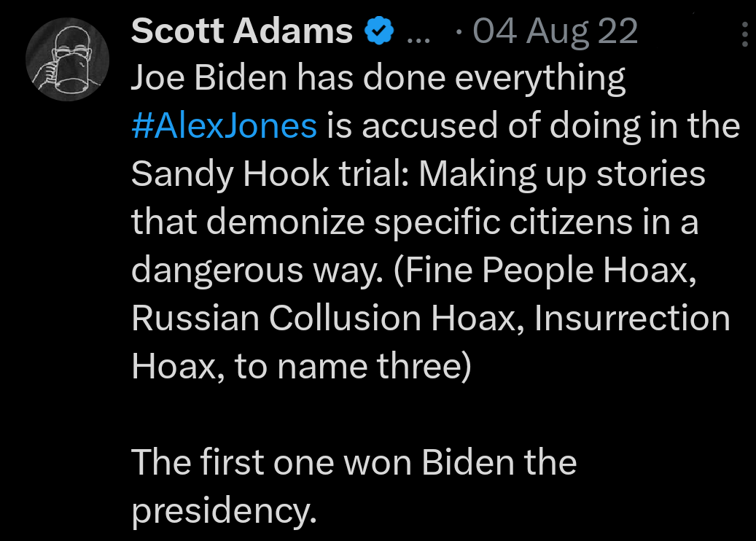Open the tweet via the 04 Aug 22 timestamp
756x541 pixels.
pos(556,31)
